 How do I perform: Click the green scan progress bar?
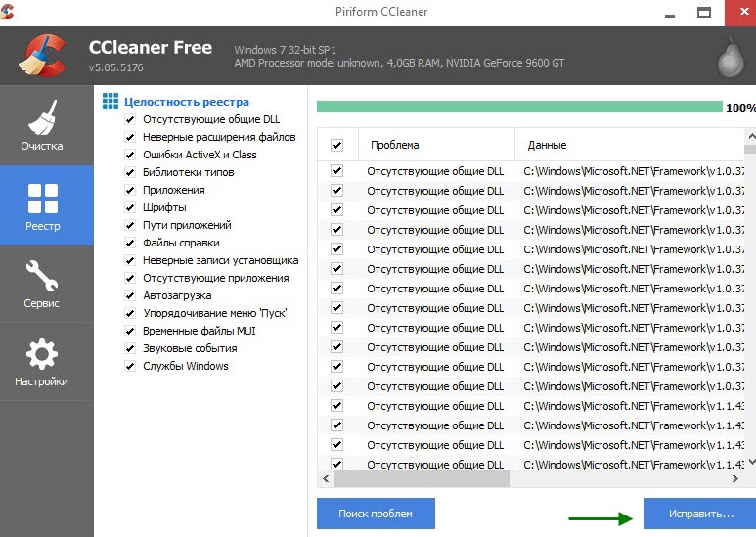click(518, 107)
